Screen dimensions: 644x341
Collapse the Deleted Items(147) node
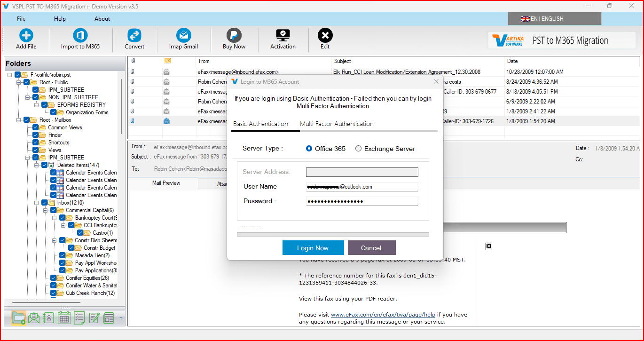[x=37, y=165]
